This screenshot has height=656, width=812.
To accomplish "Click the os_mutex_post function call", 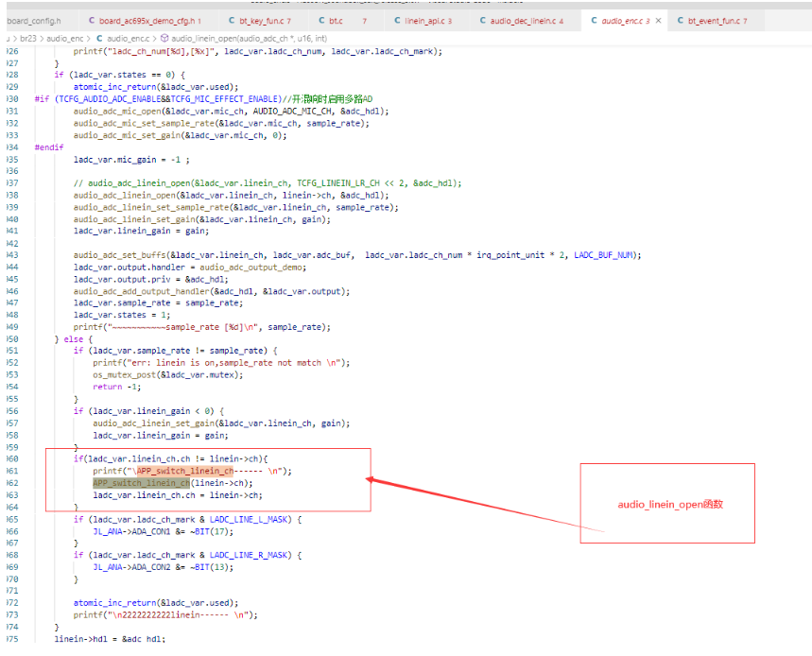I will 124,375.
